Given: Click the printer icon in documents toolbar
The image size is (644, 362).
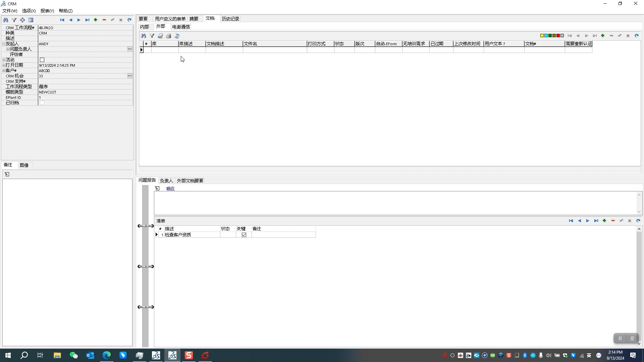Looking at the screenshot, I should [x=169, y=36].
